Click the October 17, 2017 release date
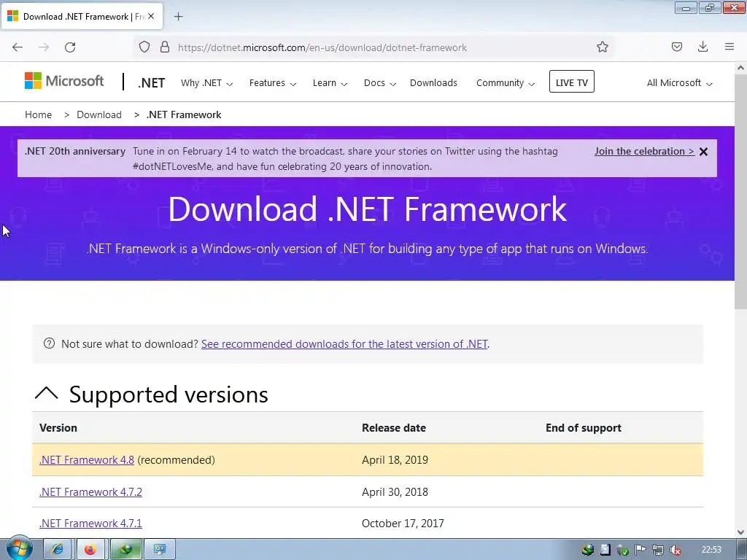Image resolution: width=747 pixels, height=560 pixels. click(x=403, y=524)
